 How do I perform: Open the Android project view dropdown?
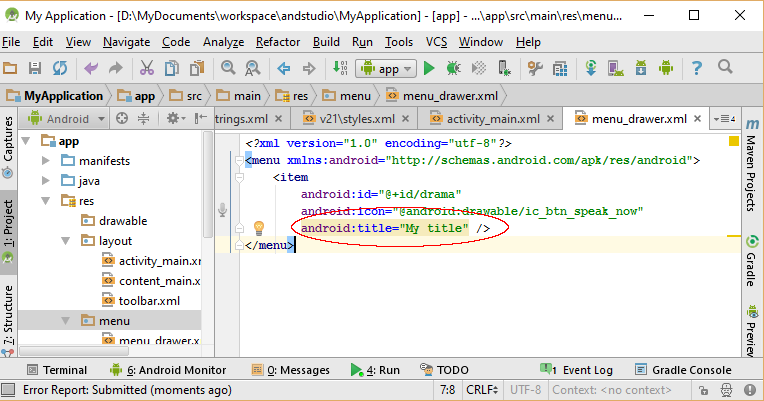click(66, 118)
